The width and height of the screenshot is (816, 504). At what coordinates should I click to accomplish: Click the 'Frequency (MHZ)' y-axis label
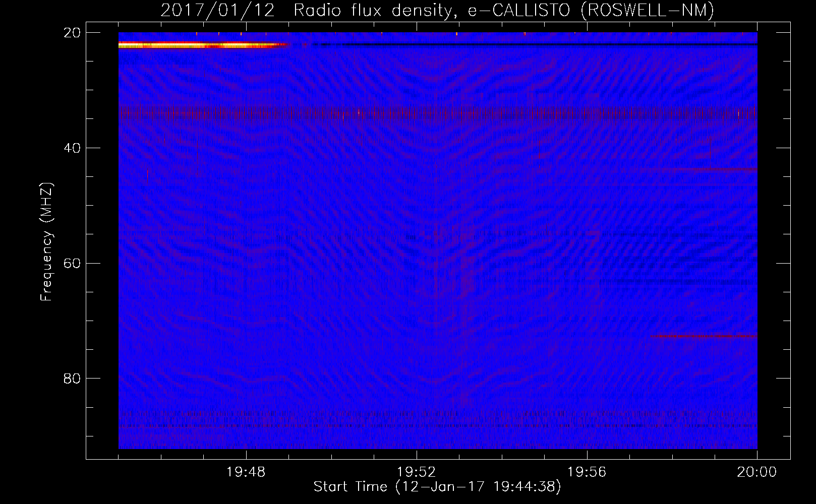[x=46, y=242]
